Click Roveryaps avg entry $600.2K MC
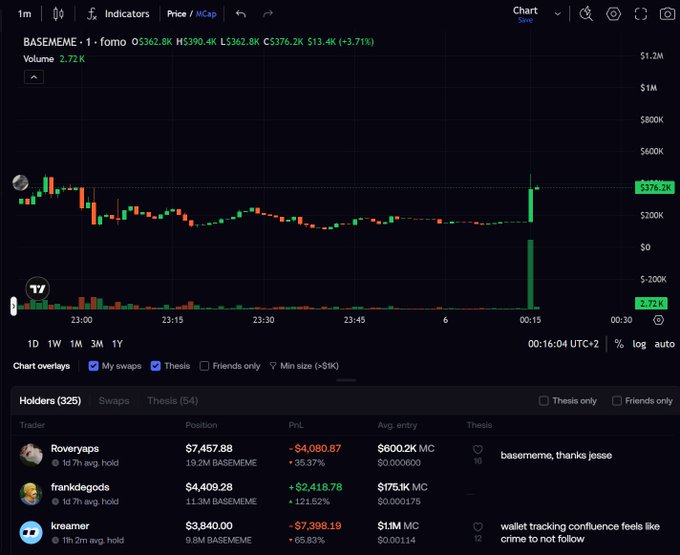 coord(406,448)
